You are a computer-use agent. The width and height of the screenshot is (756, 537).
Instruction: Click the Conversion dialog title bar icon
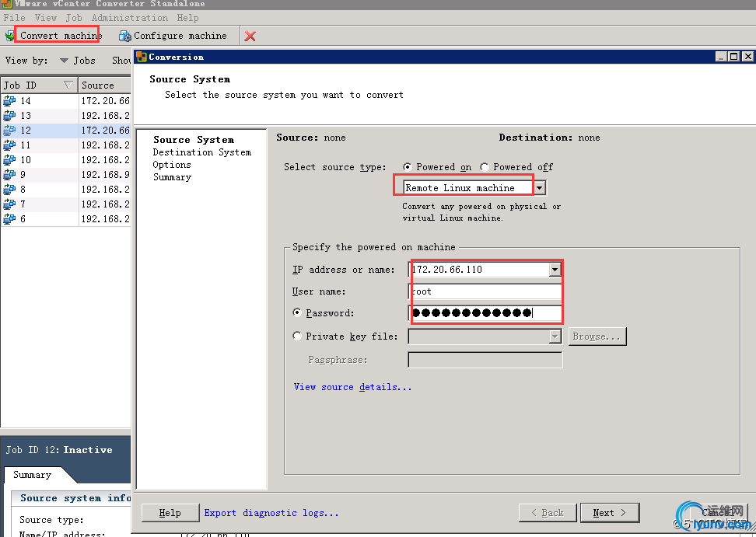(x=142, y=57)
